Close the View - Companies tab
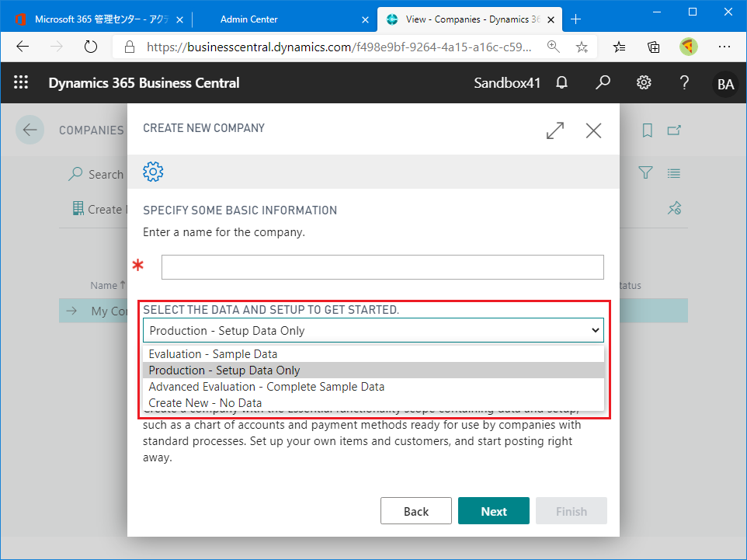The width and height of the screenshot is (747, 560). pos(551,19)
